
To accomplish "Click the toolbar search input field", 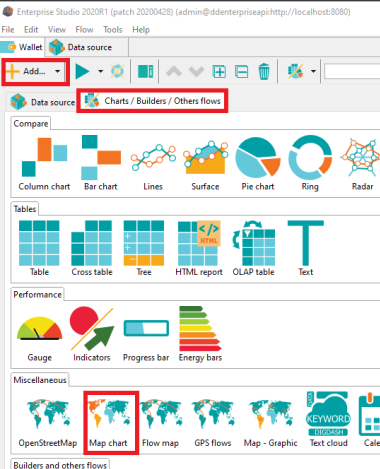I will click(x=352, y=71).
